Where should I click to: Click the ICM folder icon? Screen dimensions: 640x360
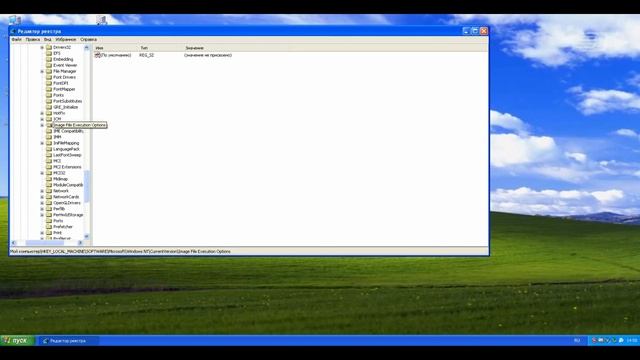pos(49,119)
